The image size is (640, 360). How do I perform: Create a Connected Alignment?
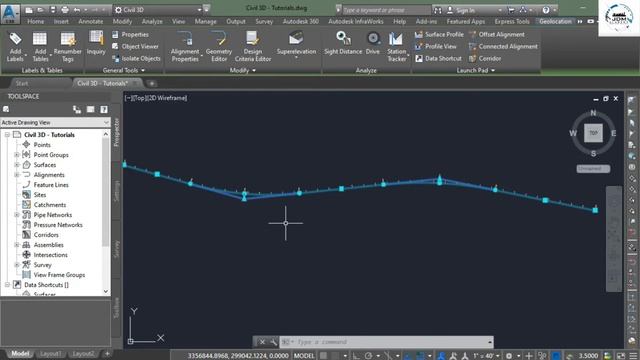click(503, 47)
